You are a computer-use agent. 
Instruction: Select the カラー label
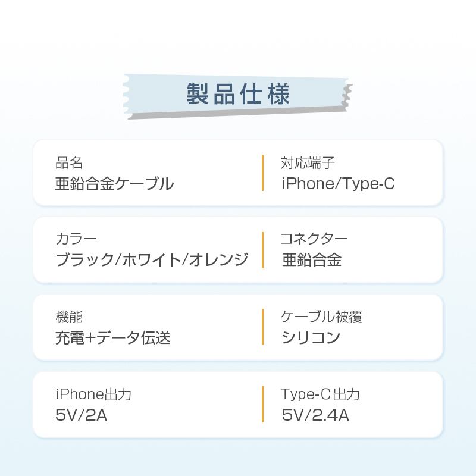tap(76, 239)
